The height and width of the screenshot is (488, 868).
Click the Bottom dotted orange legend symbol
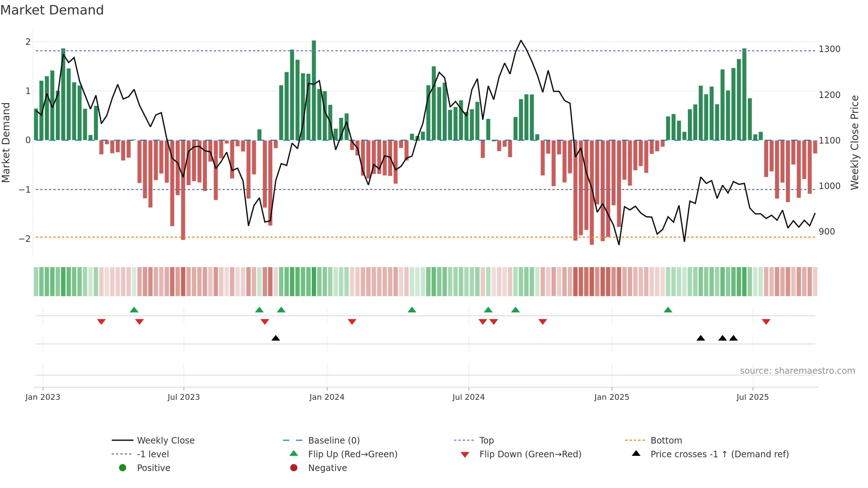635,440
